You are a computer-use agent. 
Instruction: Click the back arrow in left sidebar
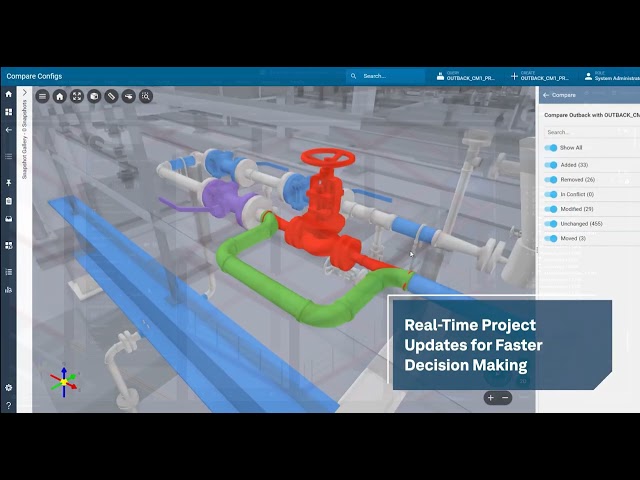pyautogui.click(x=8, y=130)
